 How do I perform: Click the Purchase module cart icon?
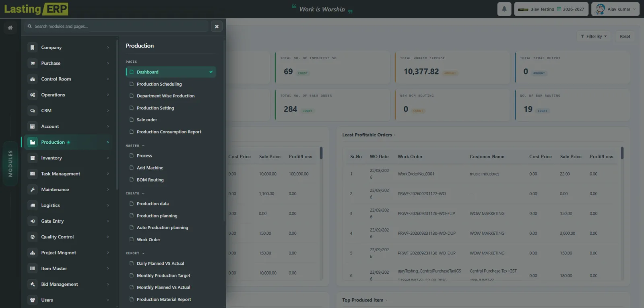point(33,63)
